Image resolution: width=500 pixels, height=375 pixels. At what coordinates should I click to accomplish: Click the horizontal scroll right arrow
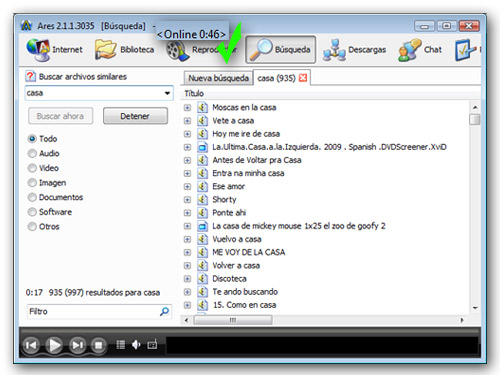pos(462,320)
